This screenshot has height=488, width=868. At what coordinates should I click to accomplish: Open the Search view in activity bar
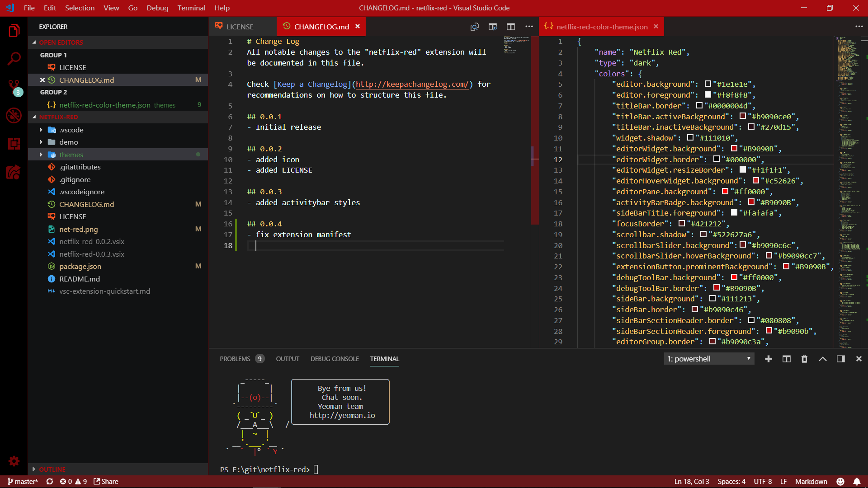click(14, 58)
